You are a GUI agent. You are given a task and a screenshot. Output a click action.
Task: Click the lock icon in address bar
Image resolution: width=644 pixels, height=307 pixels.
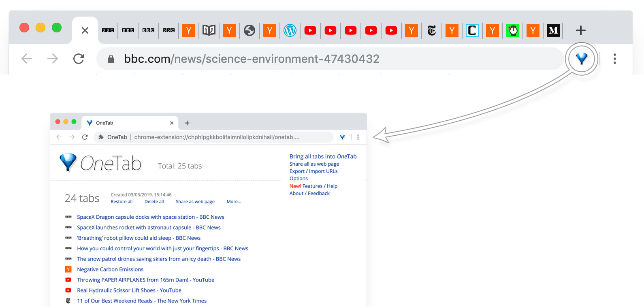pyautogui.click(x=111, y=59)
